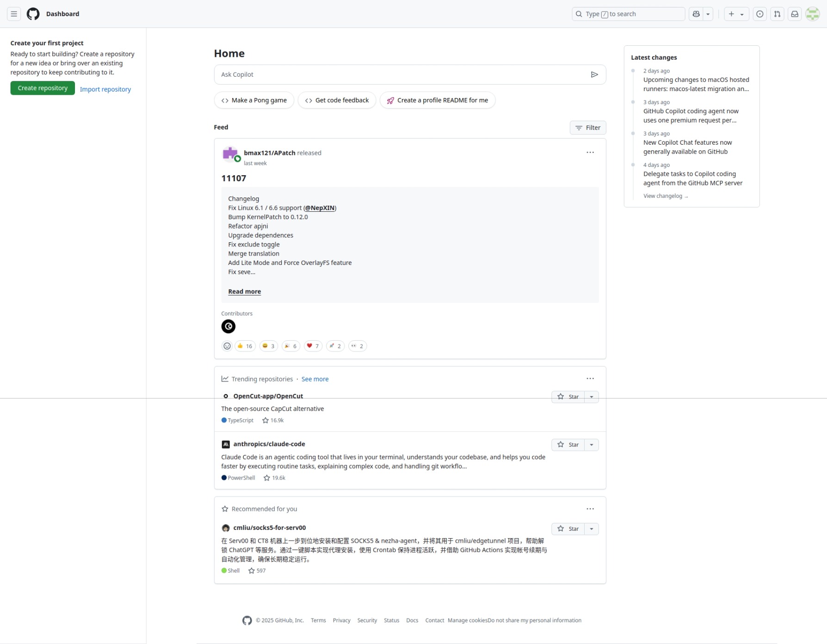Open See more trending repositories
This screenshot has width=827, height=644.
315,379
